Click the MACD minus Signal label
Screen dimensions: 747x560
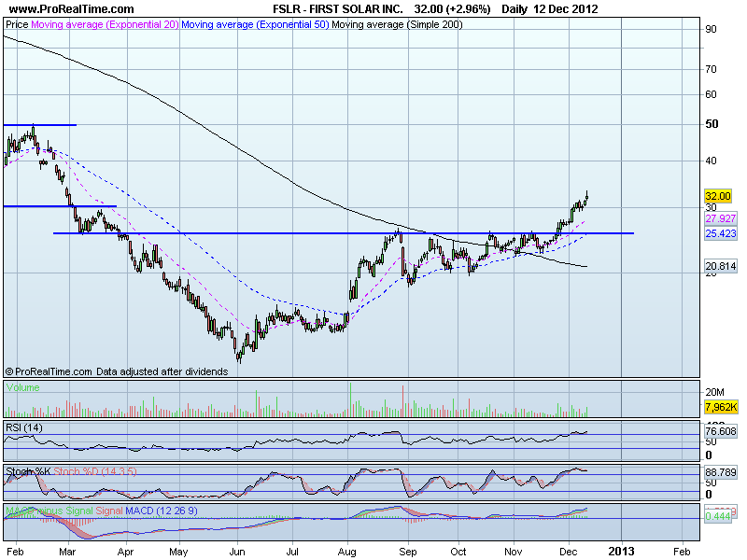click(49, 511)
